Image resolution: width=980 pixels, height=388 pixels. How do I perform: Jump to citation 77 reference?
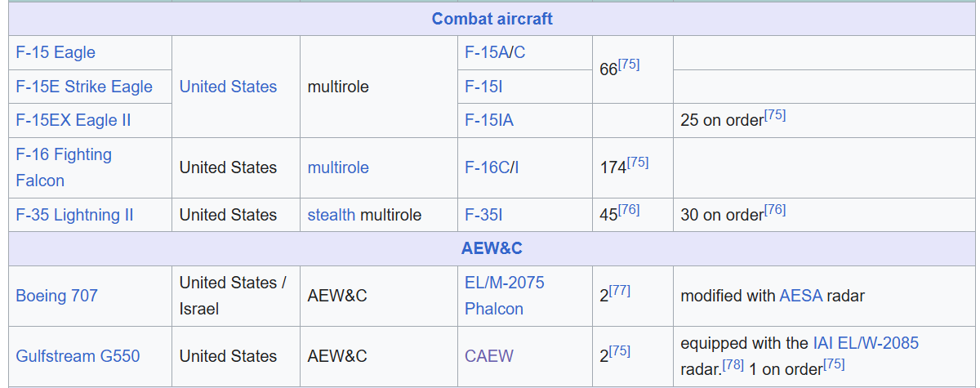pos(619,291)
